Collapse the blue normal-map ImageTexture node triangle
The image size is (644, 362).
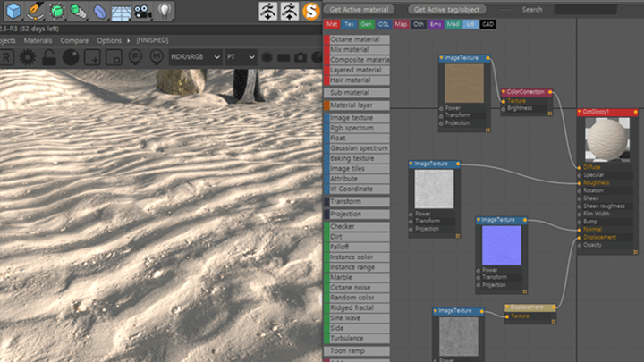[479, 220]
